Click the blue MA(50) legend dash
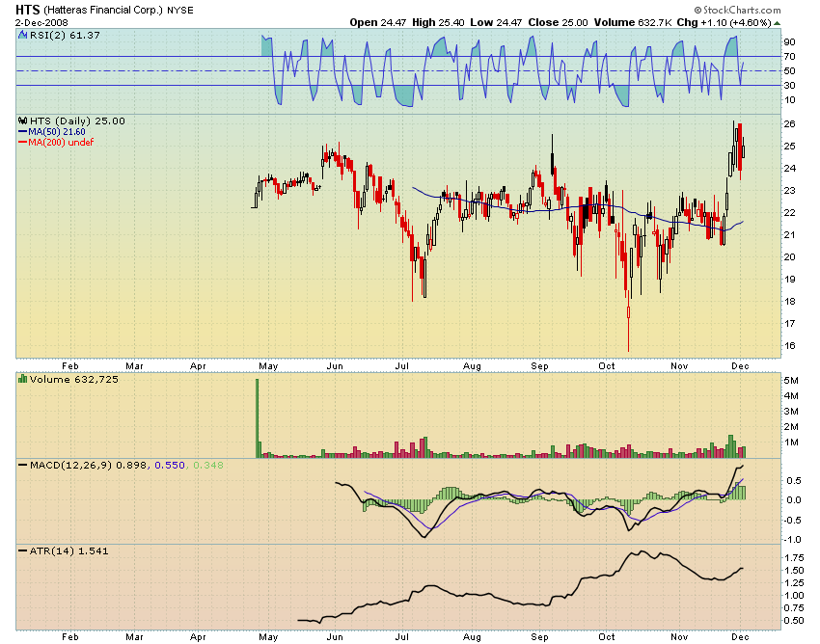 click(22, 132)
